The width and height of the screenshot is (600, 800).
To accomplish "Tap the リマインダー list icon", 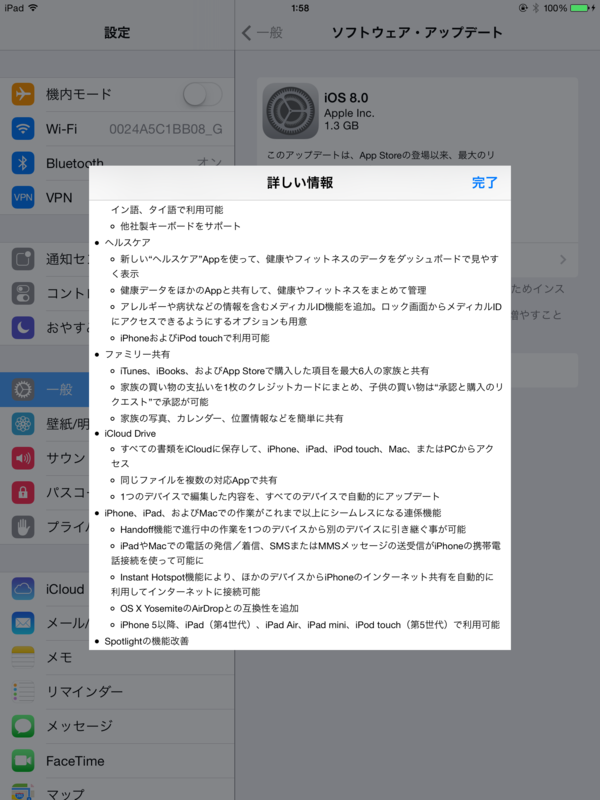I will (x=23, y=691).
